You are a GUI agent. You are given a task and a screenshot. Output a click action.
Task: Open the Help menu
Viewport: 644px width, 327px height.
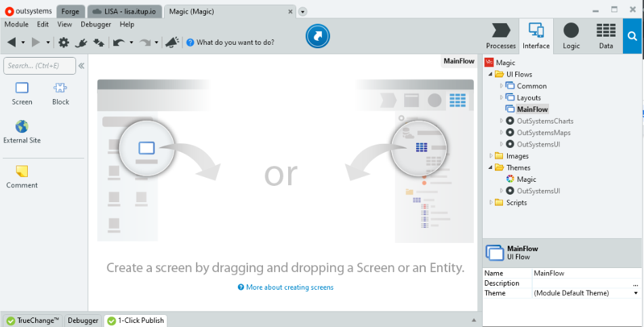tap(127, 24)
